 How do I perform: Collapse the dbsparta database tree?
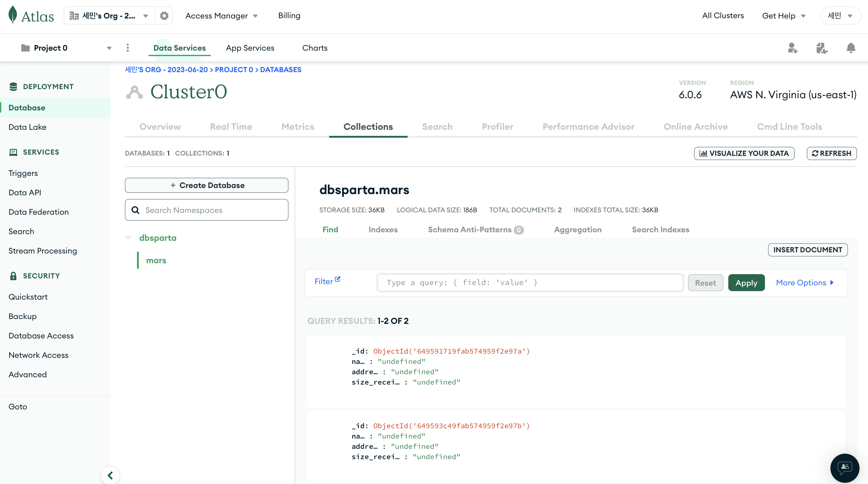click(x=128, y=238)
